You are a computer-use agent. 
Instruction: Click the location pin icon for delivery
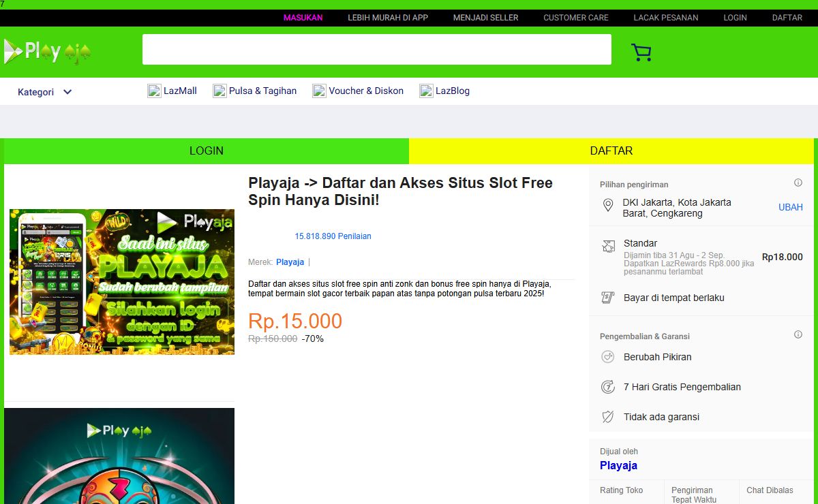coord(608,205)
